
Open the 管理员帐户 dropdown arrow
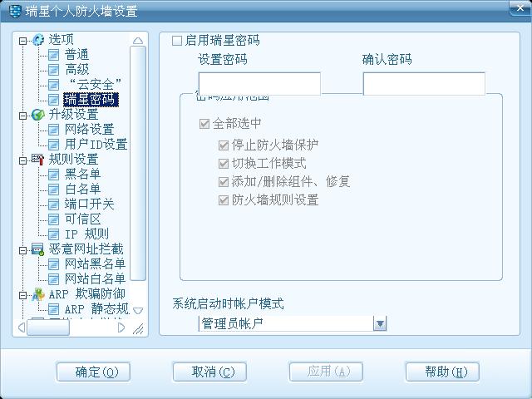point(380,323)
